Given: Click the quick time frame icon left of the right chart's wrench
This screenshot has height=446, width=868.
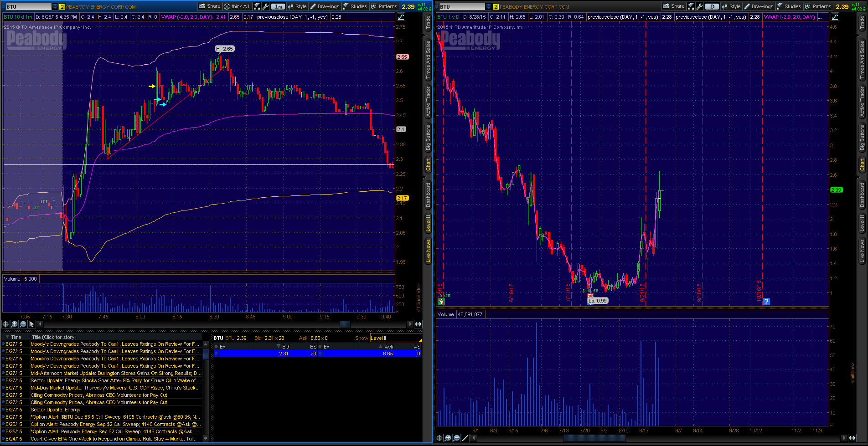Looking at the screenshot, I should pyautogui.click(x=692, y=6).
